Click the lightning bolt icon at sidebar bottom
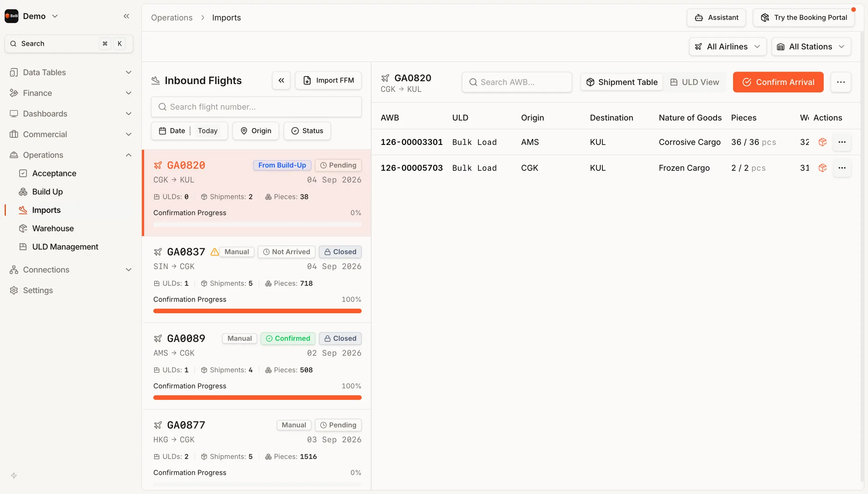The width and height of the screenshot is (868, 494). tap(14, 475)
